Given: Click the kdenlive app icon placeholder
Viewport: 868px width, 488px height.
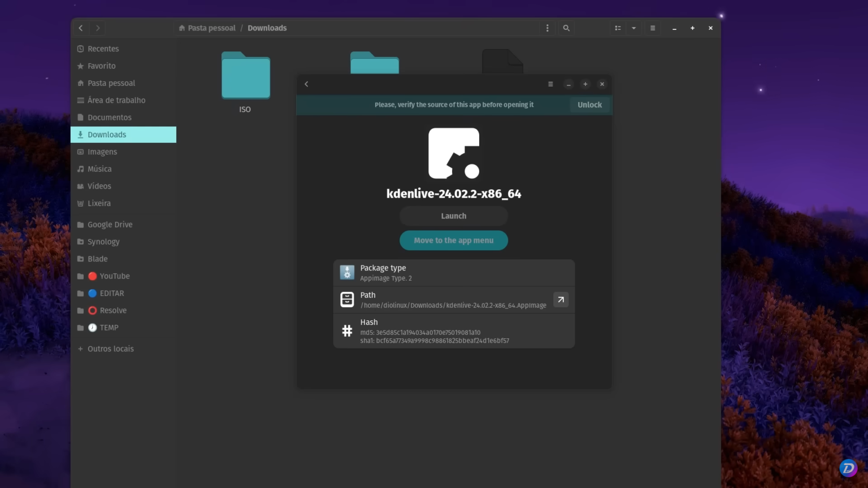Looking at the screenshot, I should [454, 153].
